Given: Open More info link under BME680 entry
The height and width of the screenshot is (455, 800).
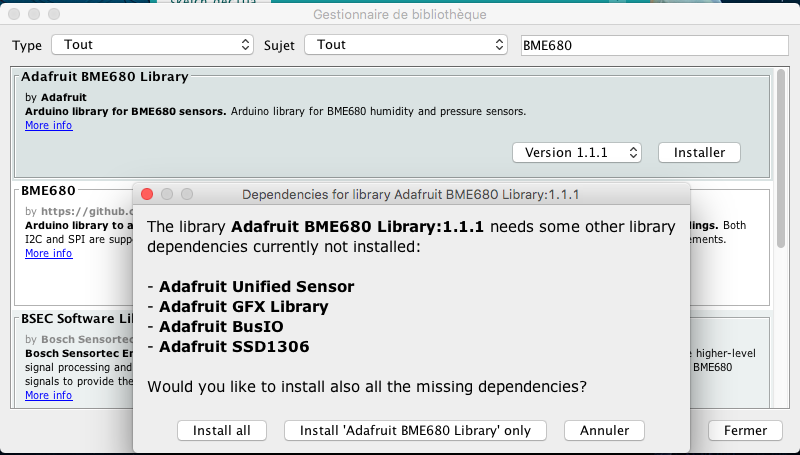Looking at the screenshot, I should 48,254.
